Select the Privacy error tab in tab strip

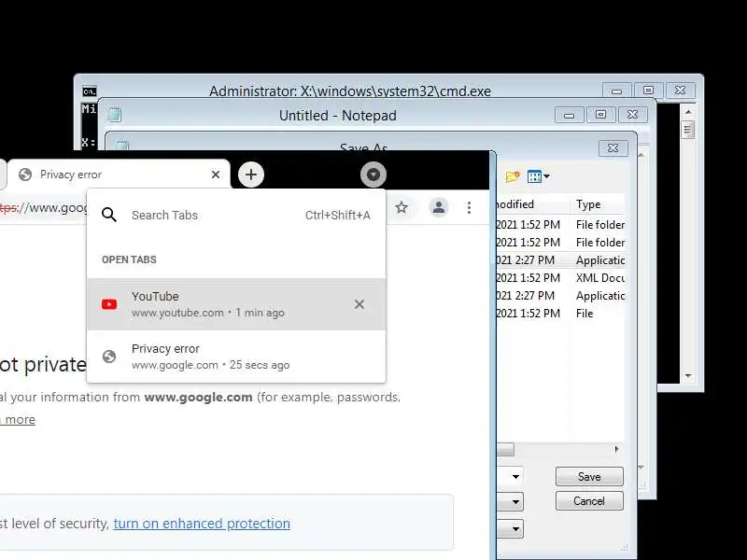119,175
